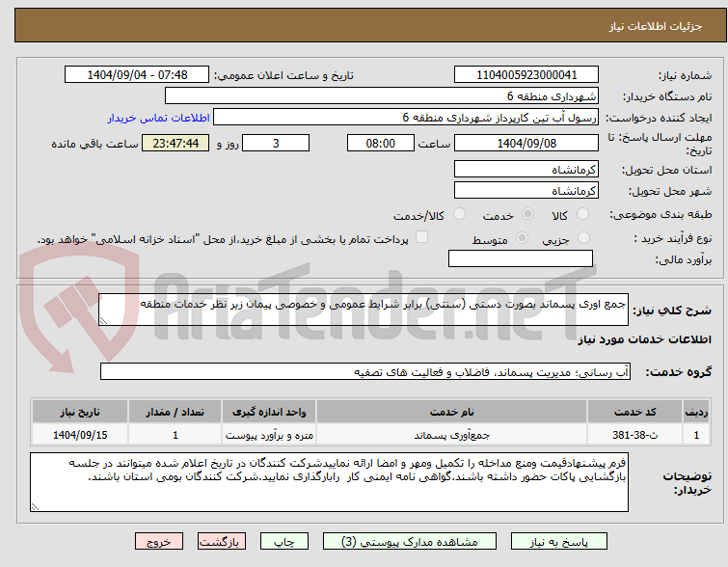This screenshot has height=567, width=728.
Task: Click service code cell ث-38-381
Action: pyautogui.click(x=634, y=435)
